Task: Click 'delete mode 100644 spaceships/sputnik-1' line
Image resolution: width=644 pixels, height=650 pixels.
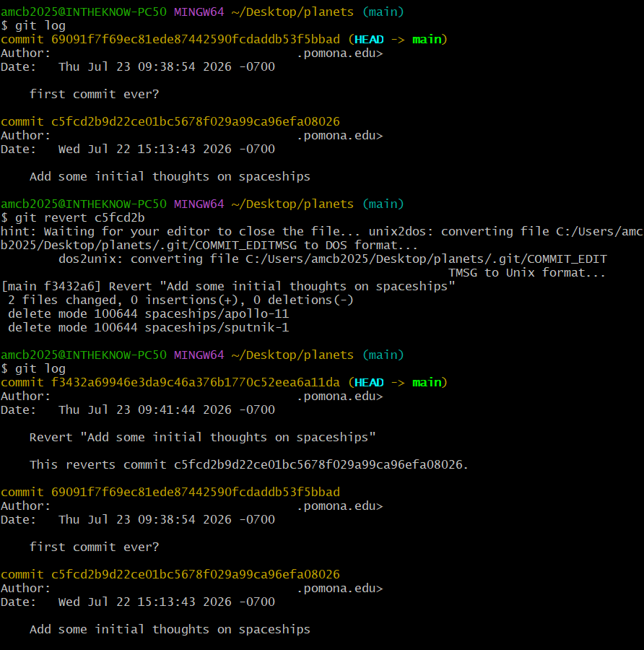Action: click(148, 327)
